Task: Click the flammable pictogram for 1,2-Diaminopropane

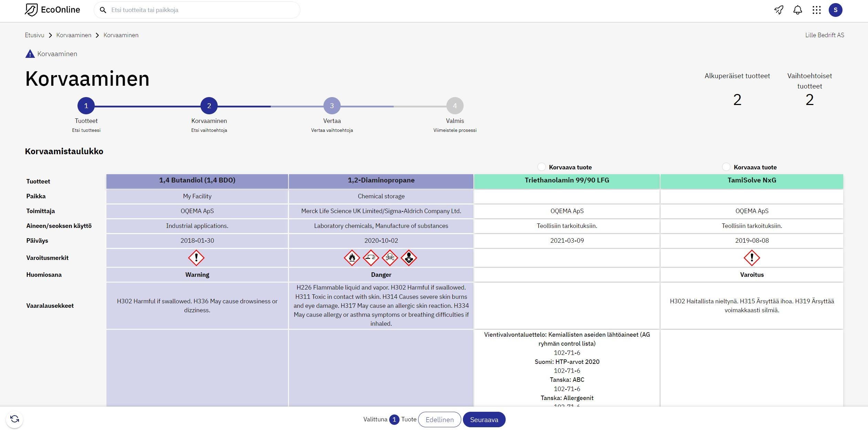Action: (352, 258)
